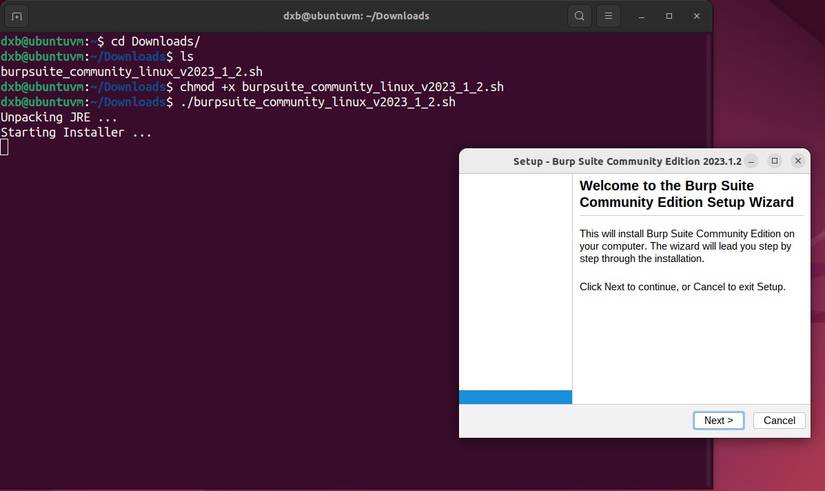Open the terminal hamburger menu
825x491 pixels.
[x=608, y=16]
